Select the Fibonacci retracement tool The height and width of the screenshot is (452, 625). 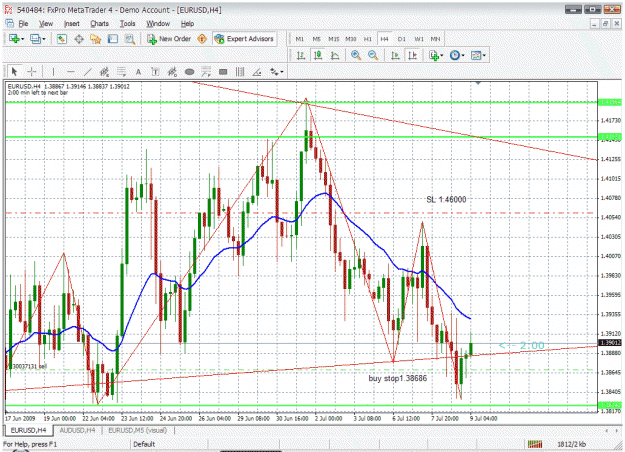[121, 72]
